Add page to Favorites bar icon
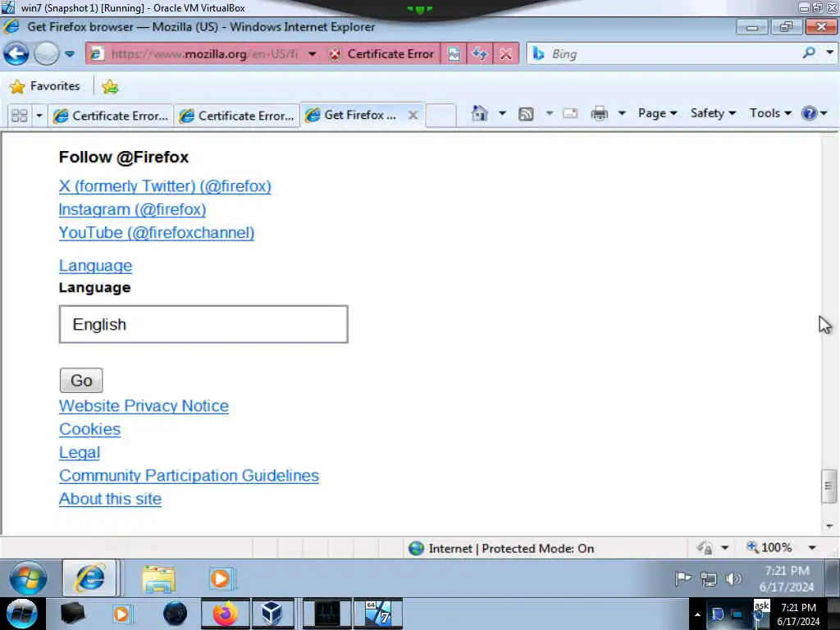840x630 pixels. coord(110,86)
